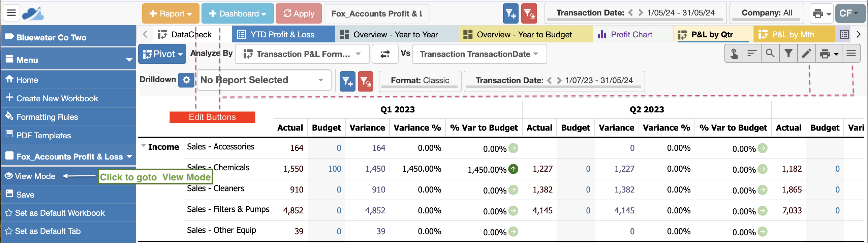Step the top Transaction Date forward
This screenshot has width=868, height=243.
[x=641, y=13]
